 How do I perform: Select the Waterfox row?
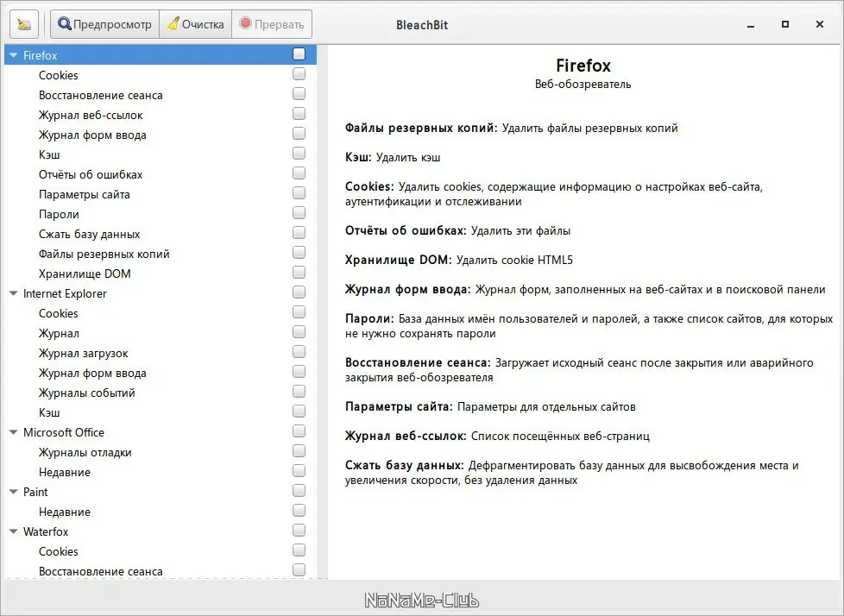coord(161,531)
